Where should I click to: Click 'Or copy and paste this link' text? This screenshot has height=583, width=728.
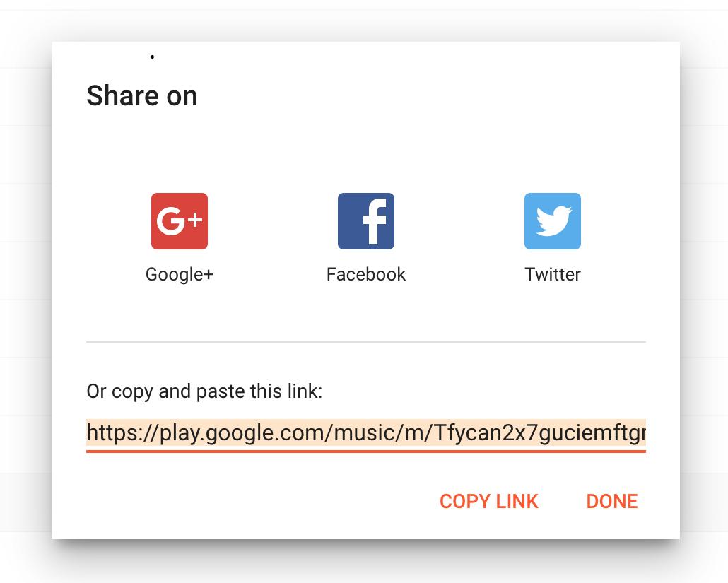(204, 391)
